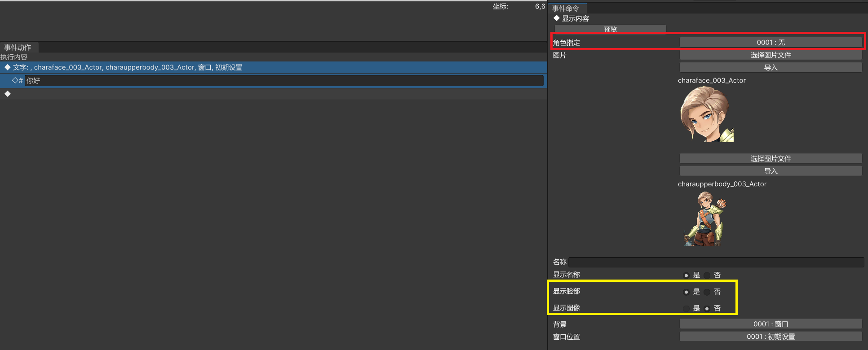The width and height of the screenshot is (868, 350).
Task: Switch to the 事件命令 tab
Action: coord(566,8)
